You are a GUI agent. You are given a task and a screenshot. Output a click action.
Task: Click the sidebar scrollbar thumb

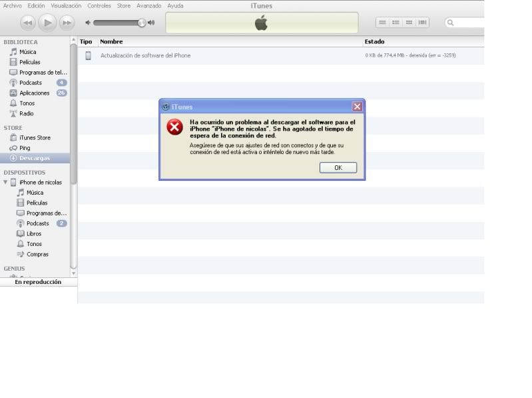pos(74,114)
